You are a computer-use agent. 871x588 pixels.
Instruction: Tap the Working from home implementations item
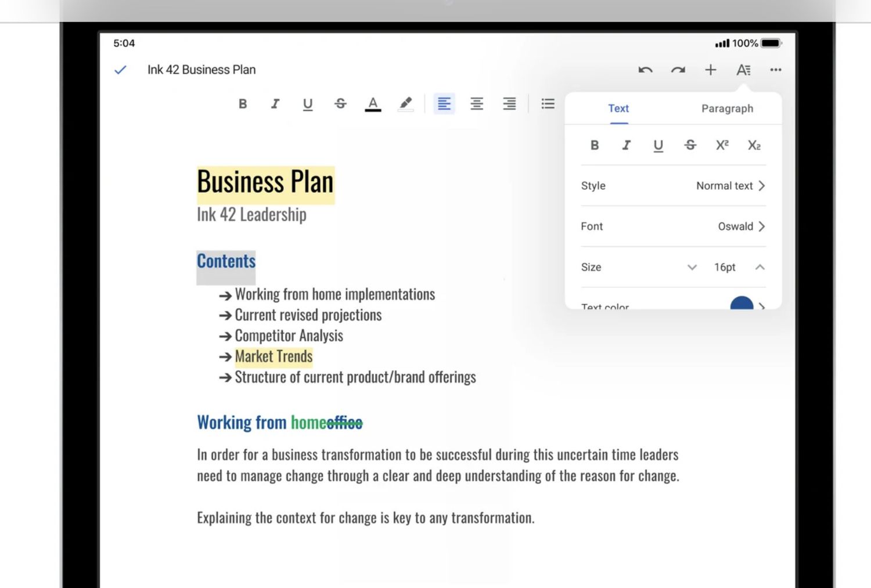[x=334, y=294]
